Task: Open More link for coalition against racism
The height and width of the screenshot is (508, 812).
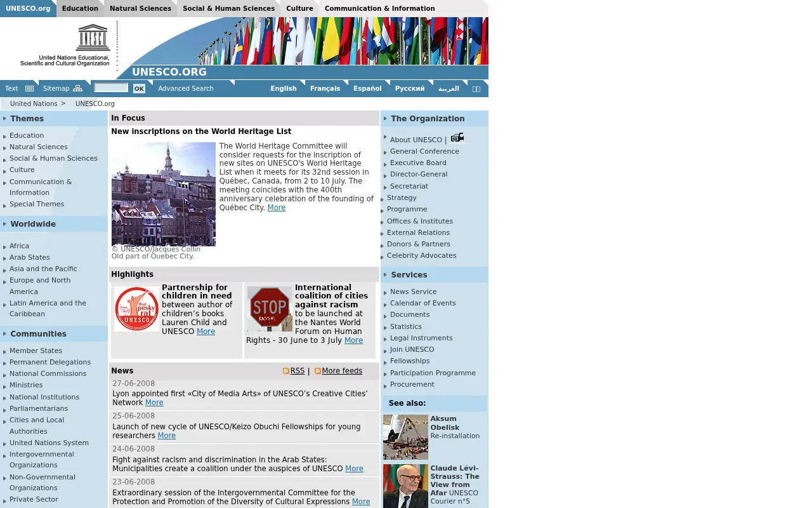Action: pyautogui.click(x=353, y=340)
